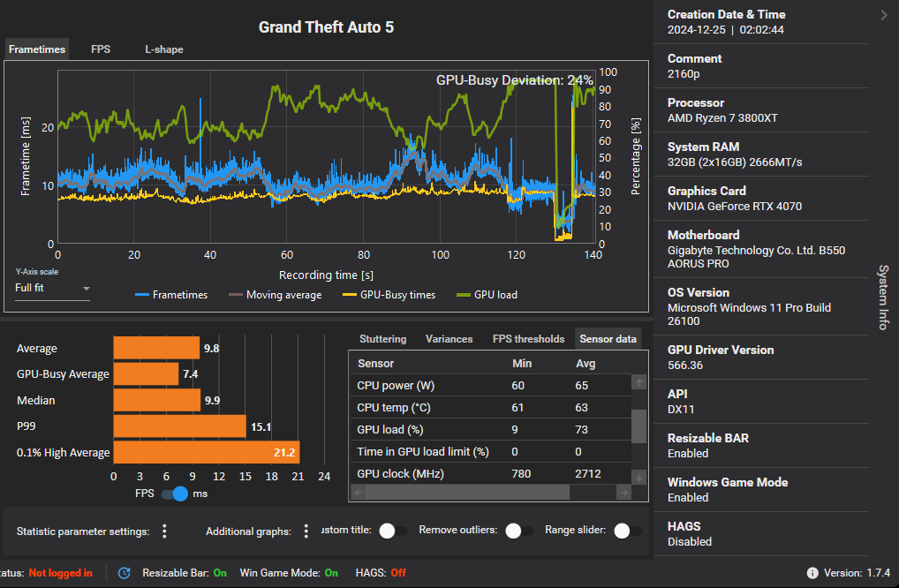899x588 pixels.
Task: Sensor table scroll up arrow
Action: (x=638, y=382)
